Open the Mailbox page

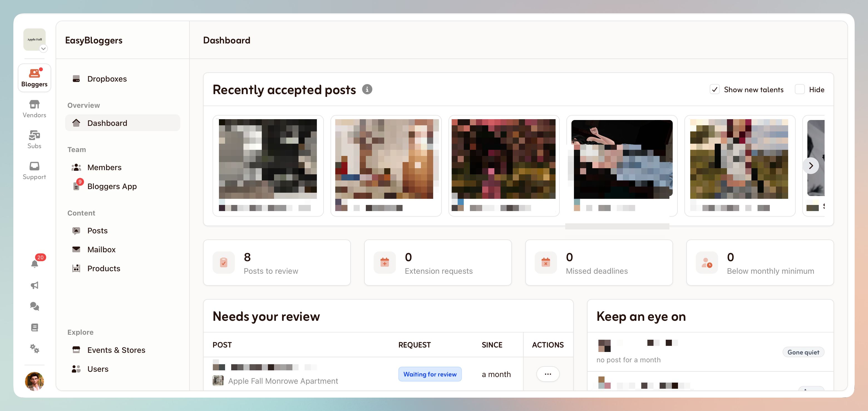[x=123, y=249]
